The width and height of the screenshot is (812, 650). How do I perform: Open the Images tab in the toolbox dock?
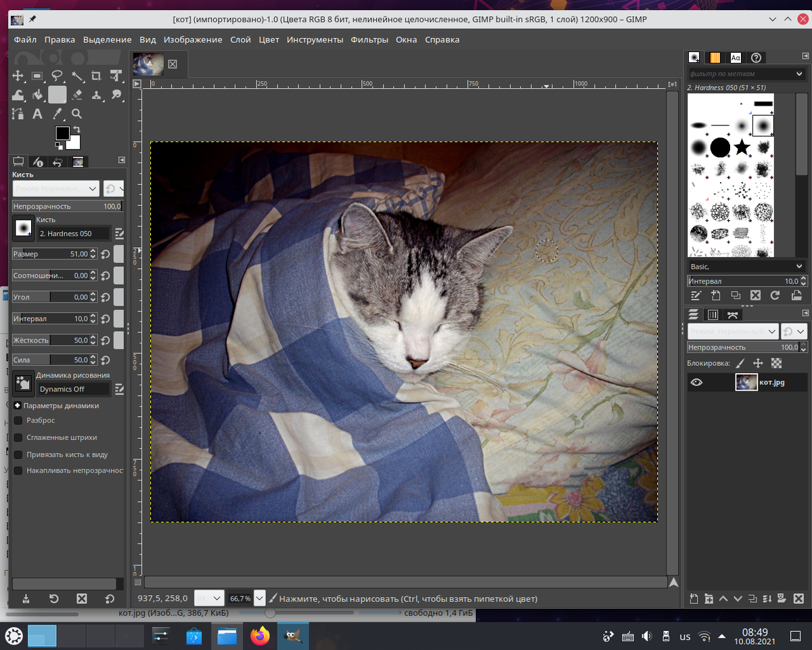point(78,162)
